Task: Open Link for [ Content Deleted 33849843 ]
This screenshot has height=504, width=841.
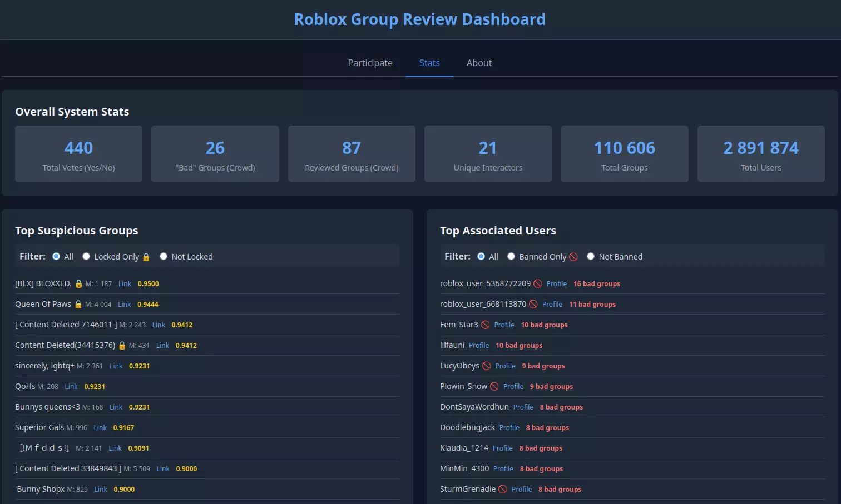Action: [x=163, y=469]
